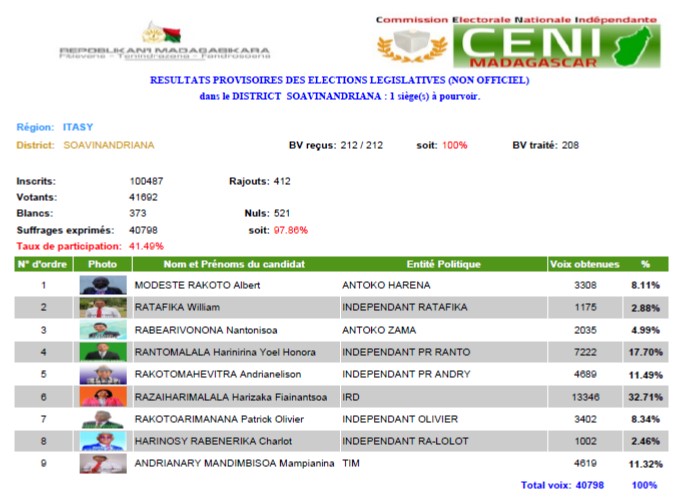This screenshot has height=501, width=685.
Task: Click the Republic of Madagascar emblem
Action: [x=161, y=33]
